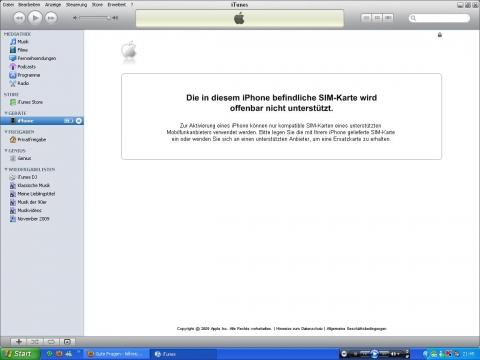Show or hide the artwork viewer

tap(67, 341)
